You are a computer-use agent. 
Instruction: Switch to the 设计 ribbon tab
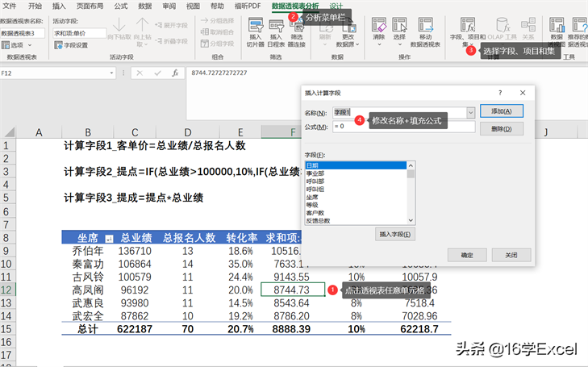click(336, 6)
